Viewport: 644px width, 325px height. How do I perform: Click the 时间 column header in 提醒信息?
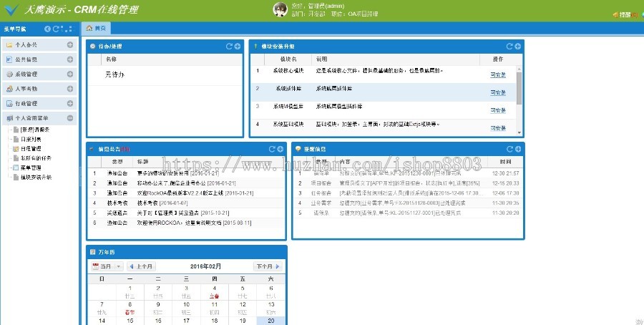506,162
